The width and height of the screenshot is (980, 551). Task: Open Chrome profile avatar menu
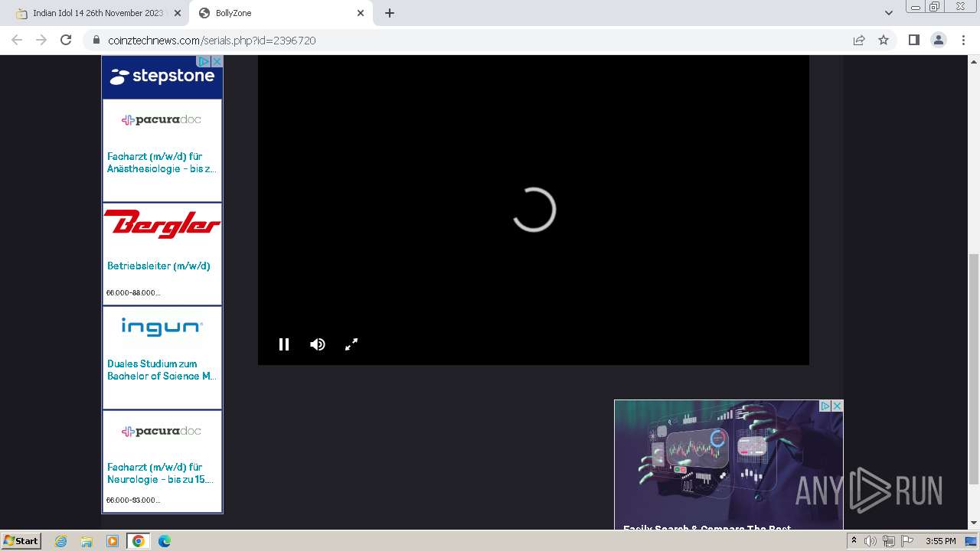939,40
